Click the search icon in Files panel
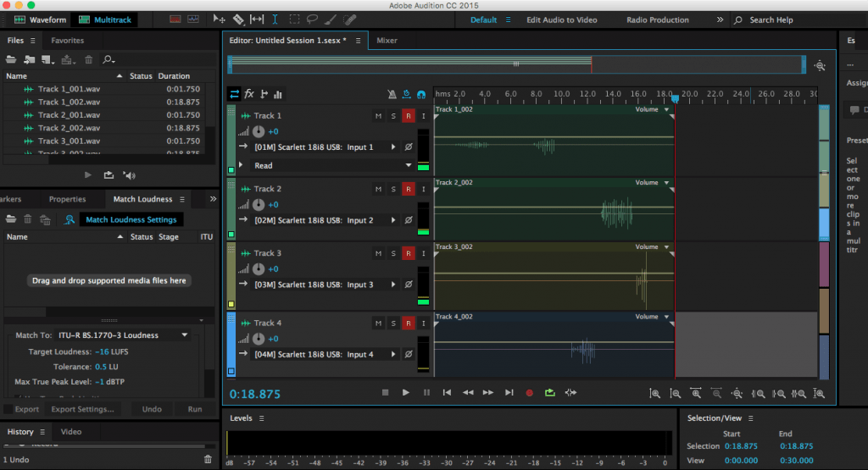 coord(108,60)
